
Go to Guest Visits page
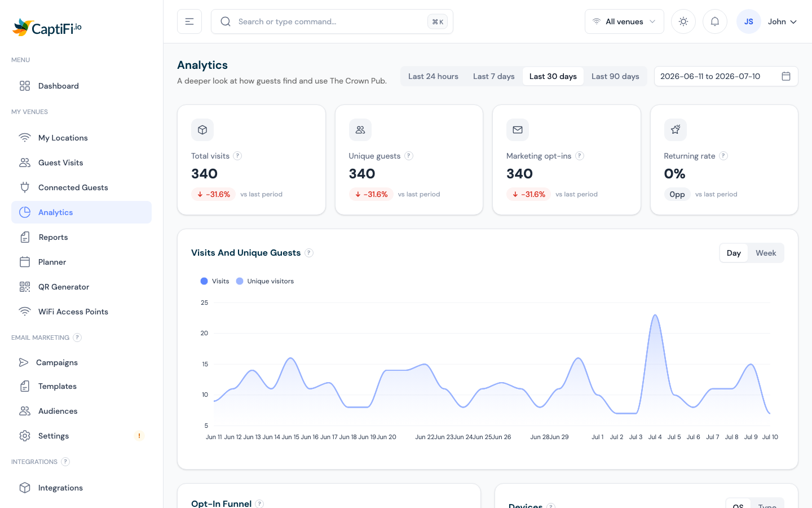(81, 163)
